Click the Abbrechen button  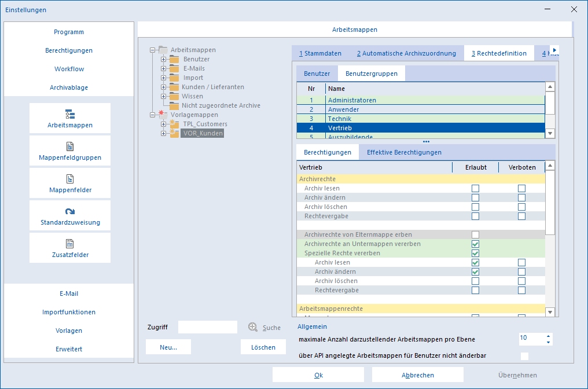(x=418, y=375)
